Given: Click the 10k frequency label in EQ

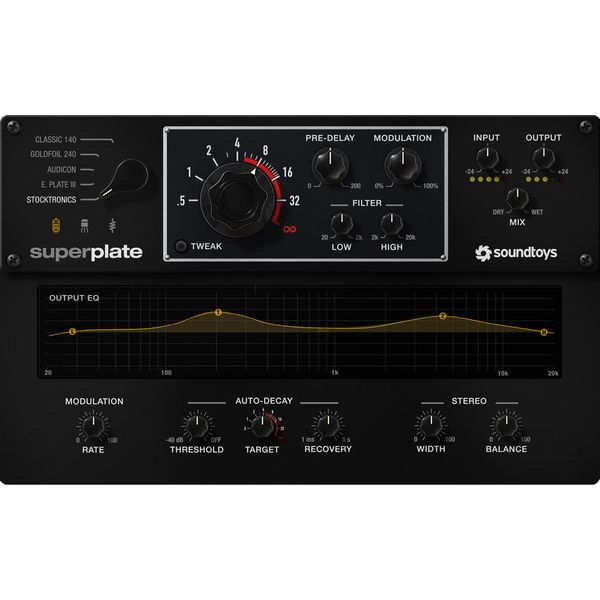Looking at the screenshot, I should pos(503,373).
